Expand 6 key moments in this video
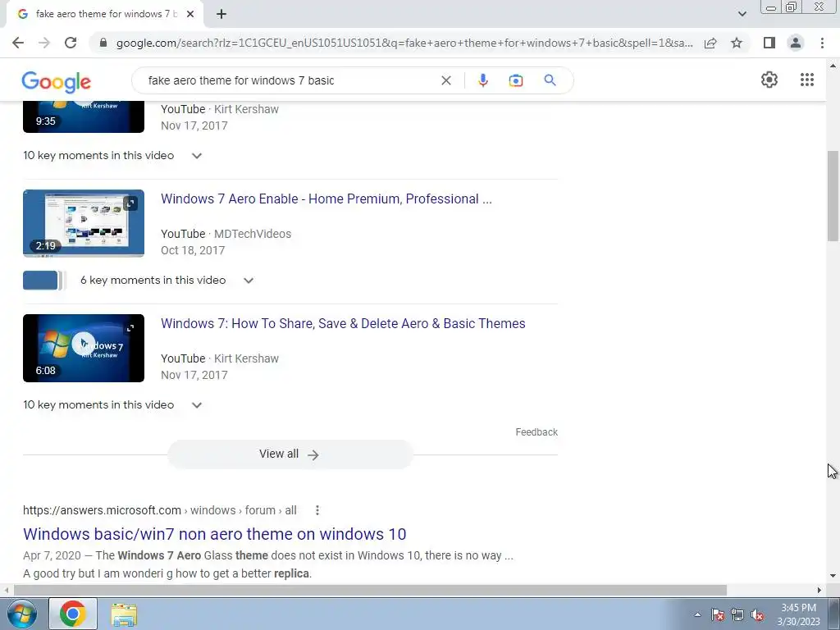This screenshot has height=630, width=840. point(248,281)
